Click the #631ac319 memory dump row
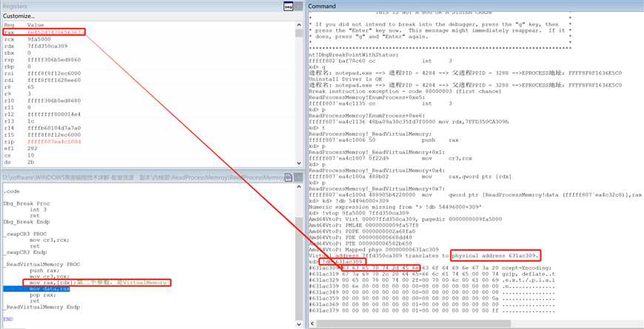644x329 pixels. (x=432, y=274)
